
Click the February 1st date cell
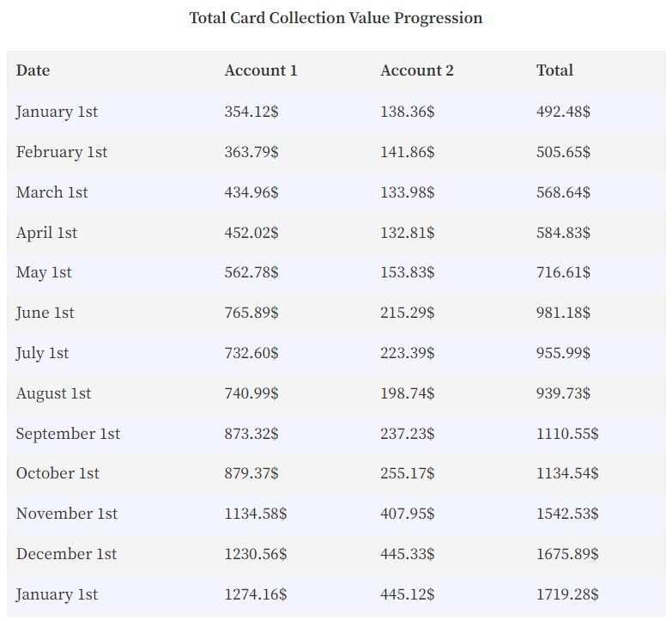click(62, 152)
